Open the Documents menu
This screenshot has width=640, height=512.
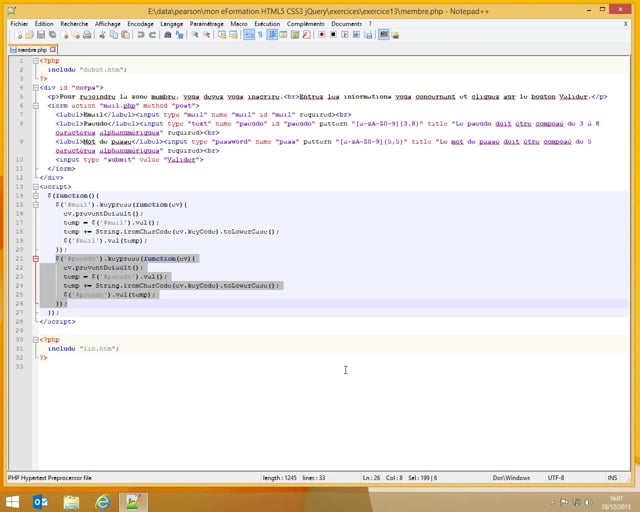point(347,24)
